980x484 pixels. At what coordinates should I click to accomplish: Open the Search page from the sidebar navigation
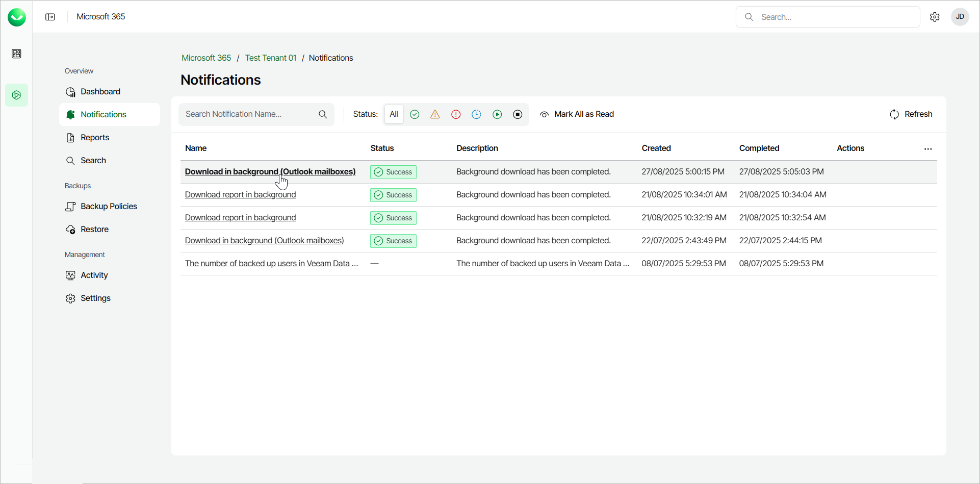click(x=110, y=161)
